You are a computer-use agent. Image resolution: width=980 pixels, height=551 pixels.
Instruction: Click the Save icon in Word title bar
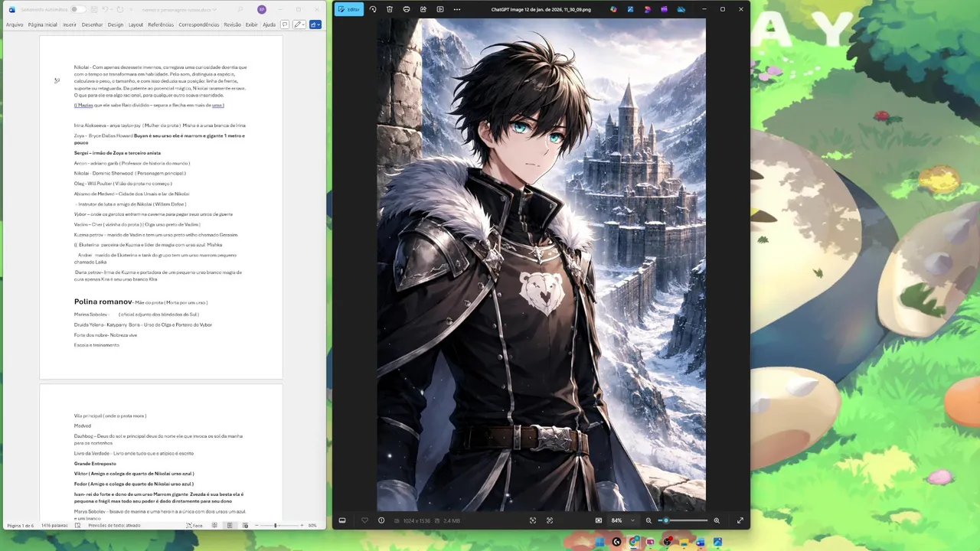[x=94, y=10]
